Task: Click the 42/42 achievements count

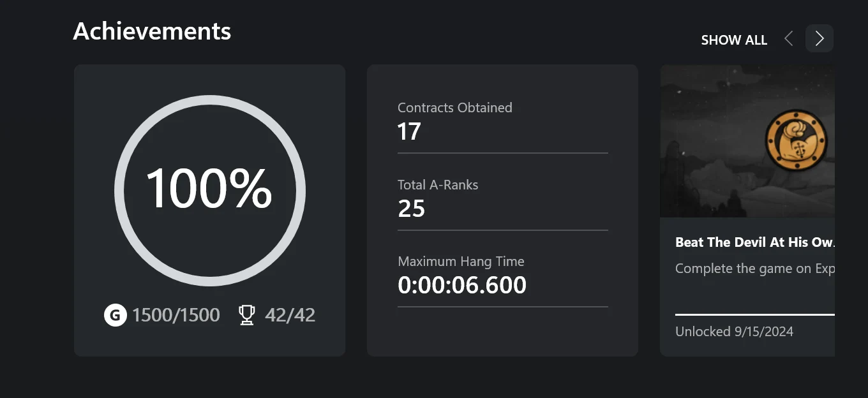Action: (x=290, y=315)
